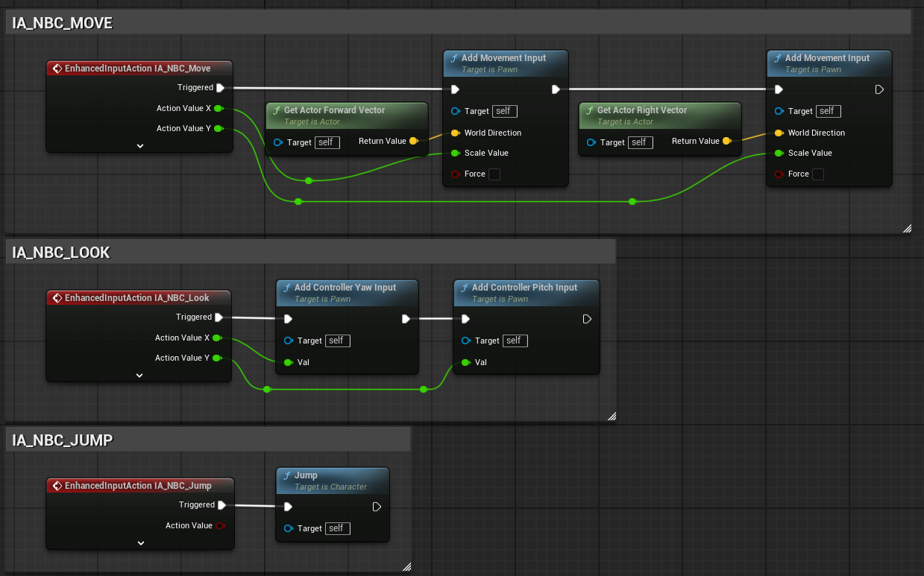Expand the IA_NBC_Look node's hidden pins
Image resolution: width=924 pixels, height=576 pixels.
pos(139,376)
